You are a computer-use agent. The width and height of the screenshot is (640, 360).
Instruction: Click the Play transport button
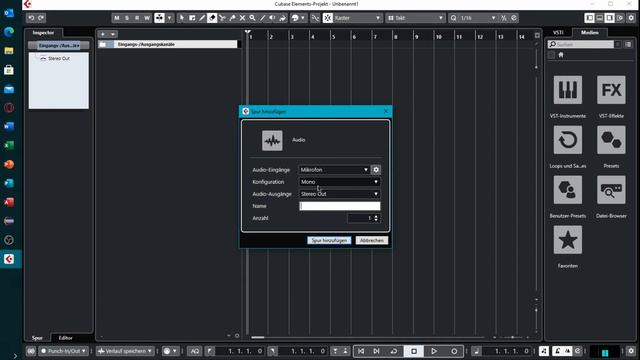tap(434, 351)
